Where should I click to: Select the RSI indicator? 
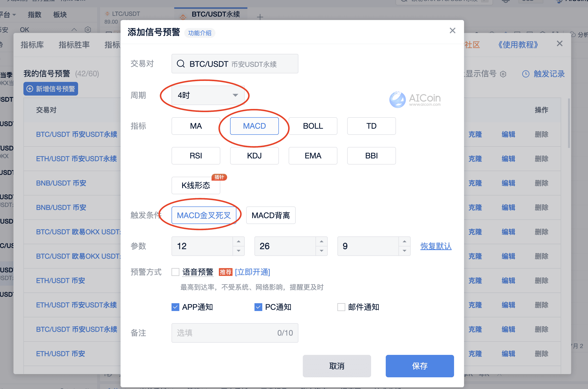tap(196, 156)
